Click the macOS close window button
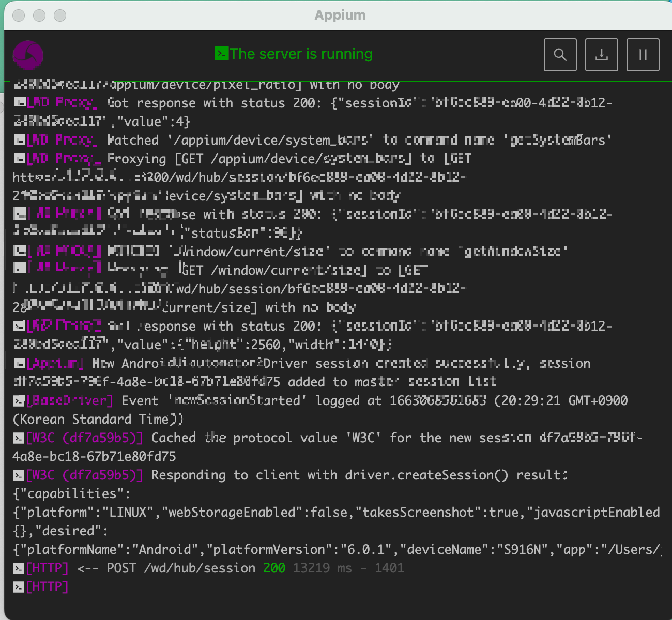Image resolution: width=672 pixels, height=620 pixels. [19, 16]
